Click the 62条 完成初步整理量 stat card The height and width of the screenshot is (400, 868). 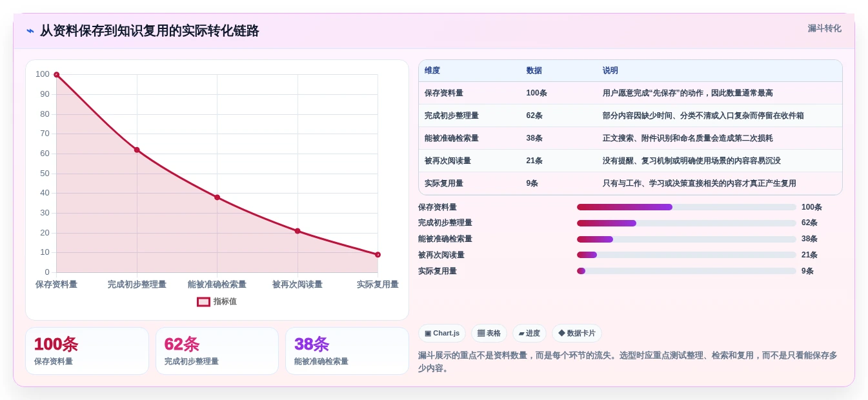click(x=217, y=351)
